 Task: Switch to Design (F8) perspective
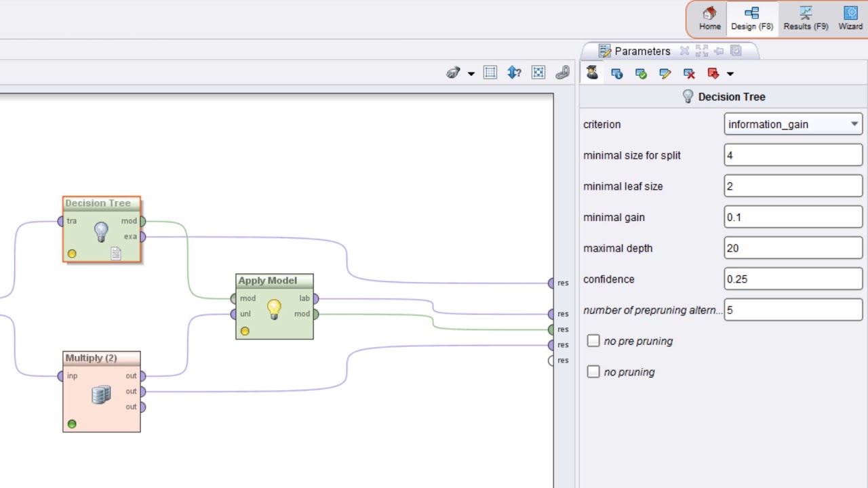tap(752, 19)
